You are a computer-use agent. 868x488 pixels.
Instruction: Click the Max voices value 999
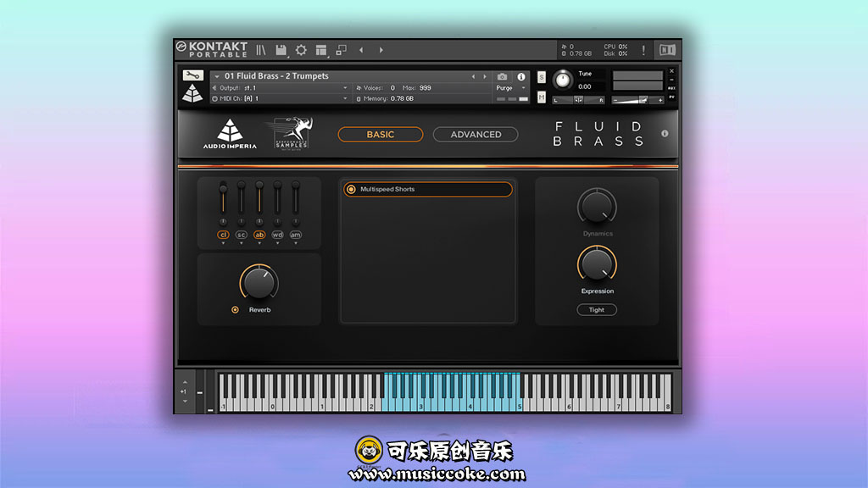pyautogui.click(x=426, y=88)
